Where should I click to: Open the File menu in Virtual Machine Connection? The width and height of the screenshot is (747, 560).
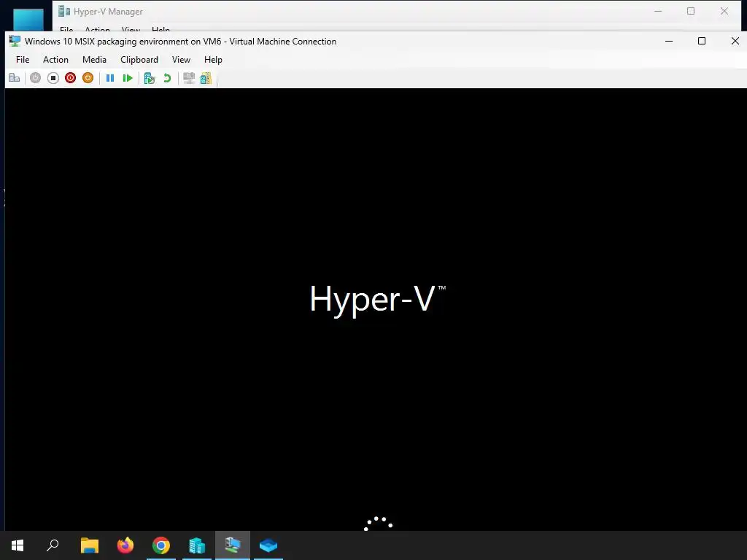[23, 60]
